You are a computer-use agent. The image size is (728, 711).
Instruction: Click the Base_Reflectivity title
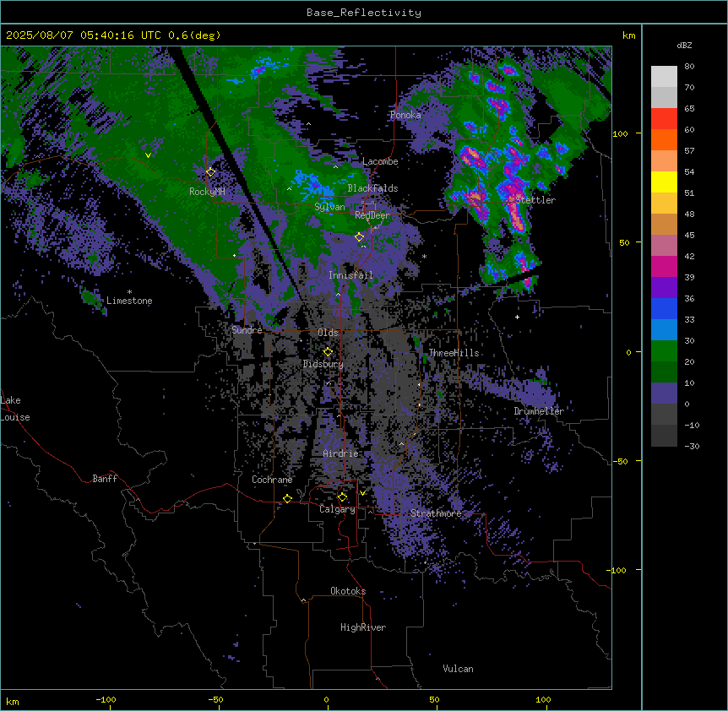364,13
